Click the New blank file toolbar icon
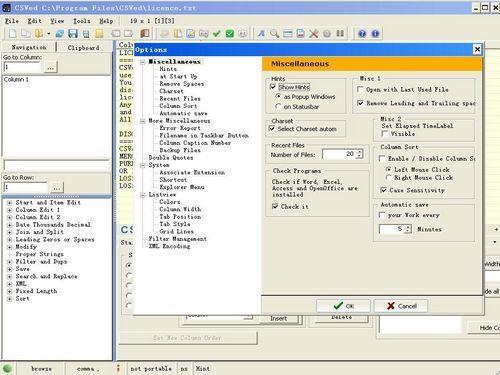The image size is (500, 375). (x=13, y=33)
